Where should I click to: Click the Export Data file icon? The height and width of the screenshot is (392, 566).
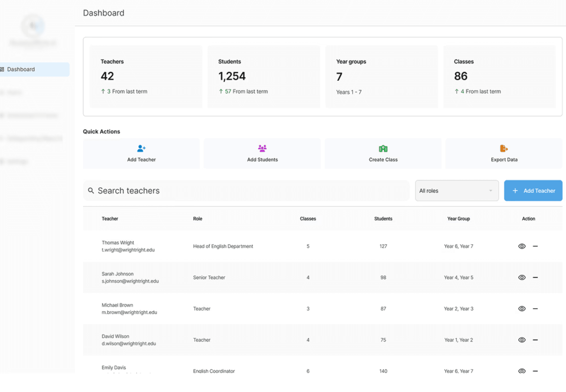click(x=504, y=148)
